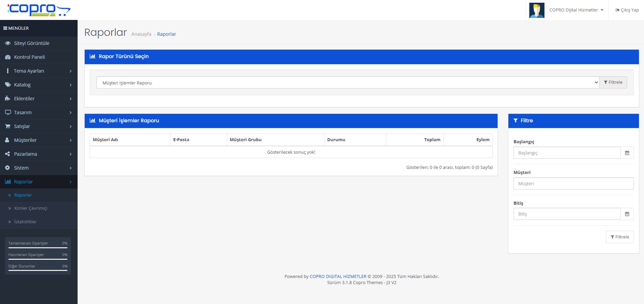The width and height of the screenshot is (644, 304).
Task: Click the Kontrol Paneli dashboard icon
Action: pos(7,57)
